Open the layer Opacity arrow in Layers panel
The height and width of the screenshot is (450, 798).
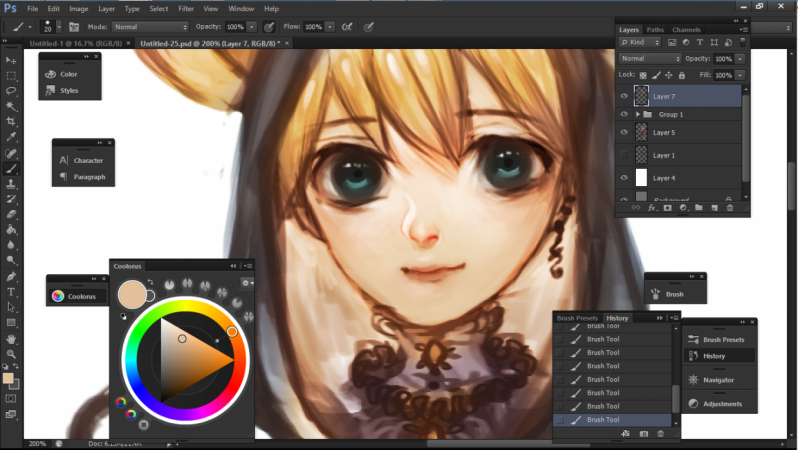[739, 59]
